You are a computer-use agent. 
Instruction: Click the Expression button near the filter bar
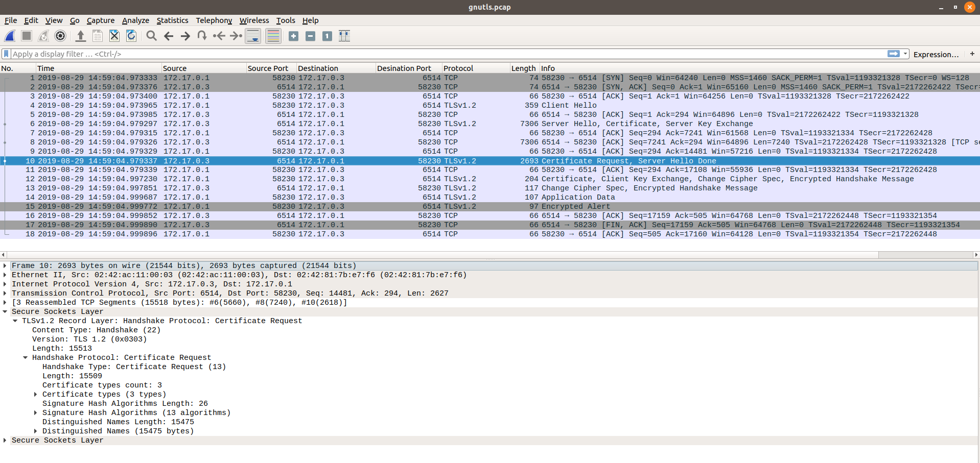937,54
